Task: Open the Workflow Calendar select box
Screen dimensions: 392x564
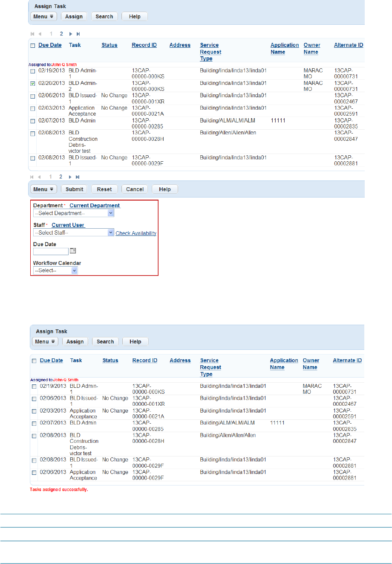Action: click(x=55, y=270)
